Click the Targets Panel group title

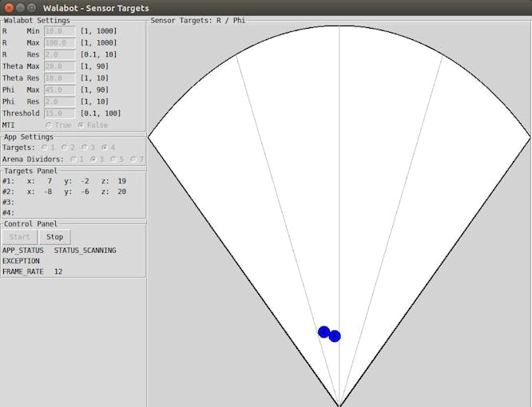(30, 171)
